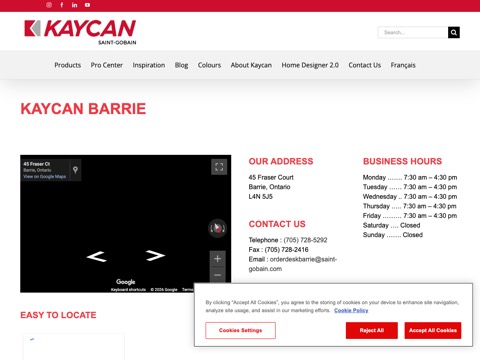Screen dimensions: 480x360
Task: Click Reject All cookies button
Action: tap(372, 330)
